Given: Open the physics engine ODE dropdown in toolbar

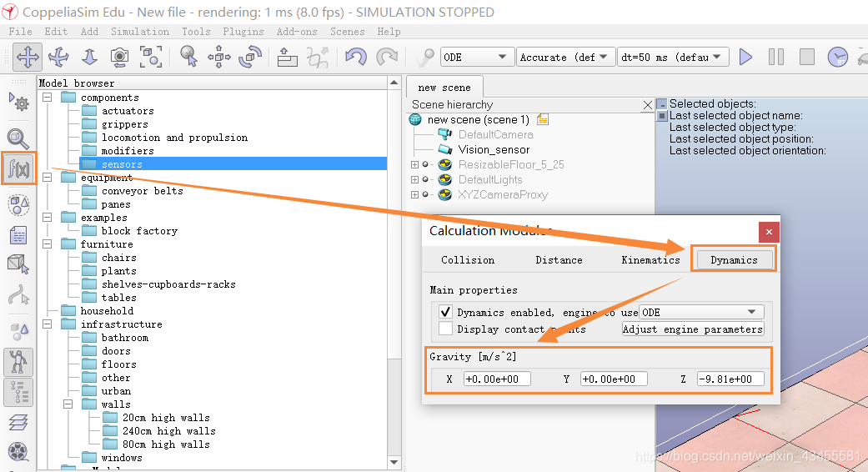Looking at the screenshot, I should pyautogui.click(x=475, y=57).
